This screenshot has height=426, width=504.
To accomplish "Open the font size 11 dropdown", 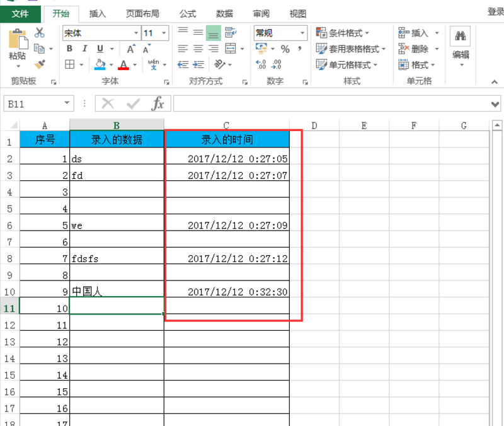I will (163, 32).
